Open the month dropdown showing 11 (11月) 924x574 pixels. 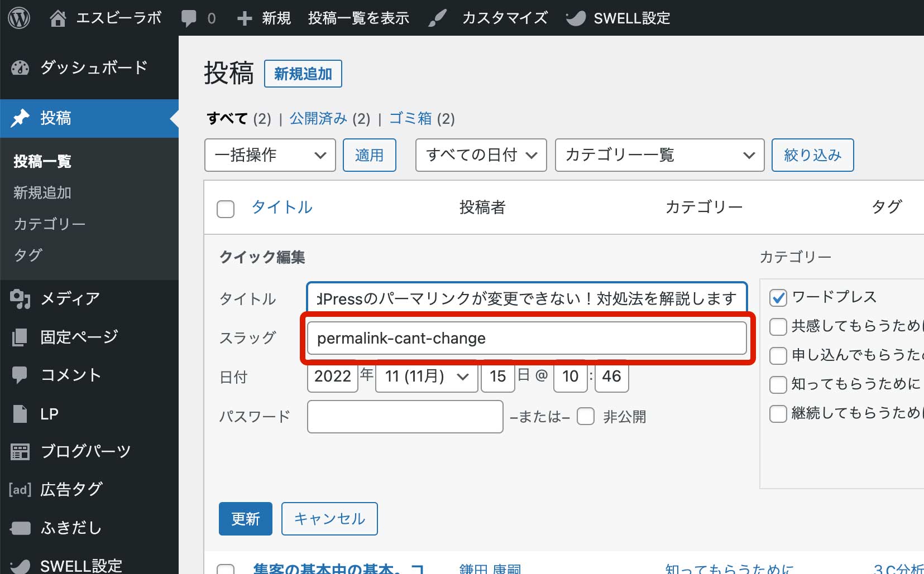coord(426,377)
